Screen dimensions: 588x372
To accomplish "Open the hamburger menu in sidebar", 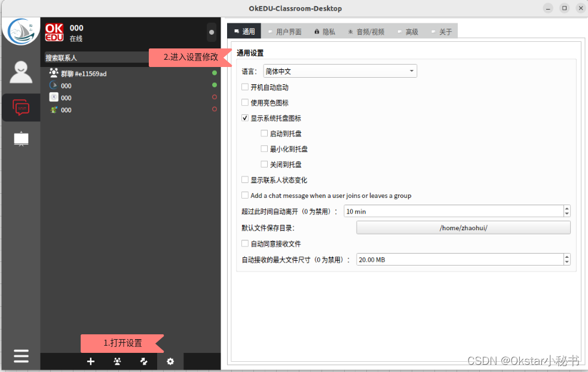I will click(x=21, y=356).
